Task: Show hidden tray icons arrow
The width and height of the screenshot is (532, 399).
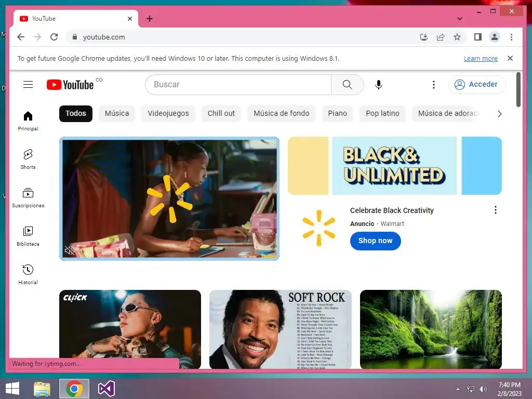Action: click(458, 389)
